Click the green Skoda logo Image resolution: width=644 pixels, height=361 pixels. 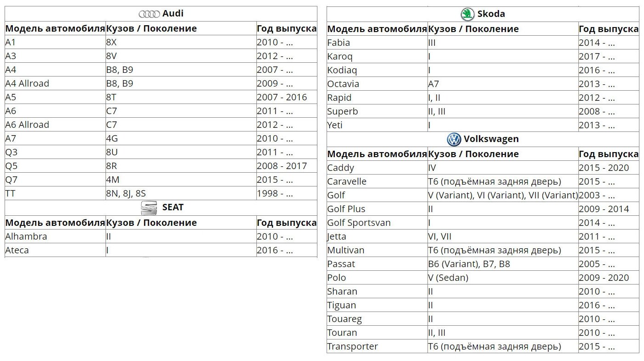(467, 14)
